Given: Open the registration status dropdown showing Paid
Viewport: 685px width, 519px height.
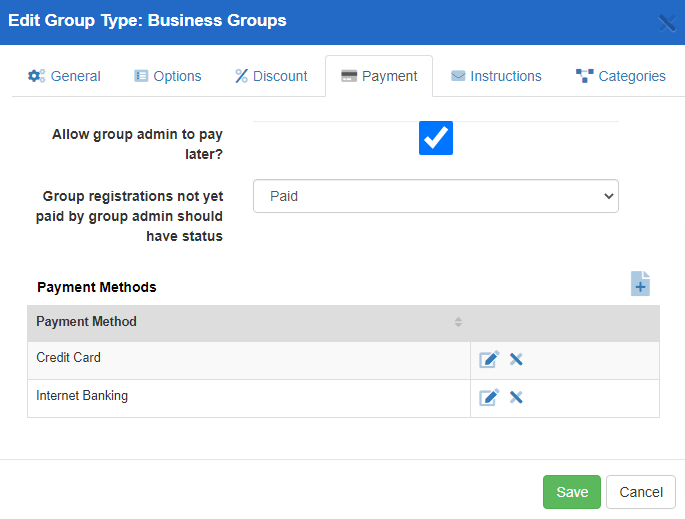Looking at the screenshot, I should point(436,197).
